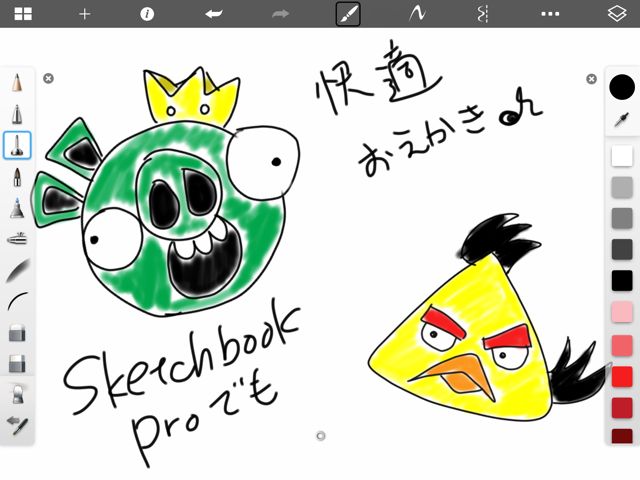Select the brush tool in top bar
640x480 pixels.
click(x=348, y=14)
